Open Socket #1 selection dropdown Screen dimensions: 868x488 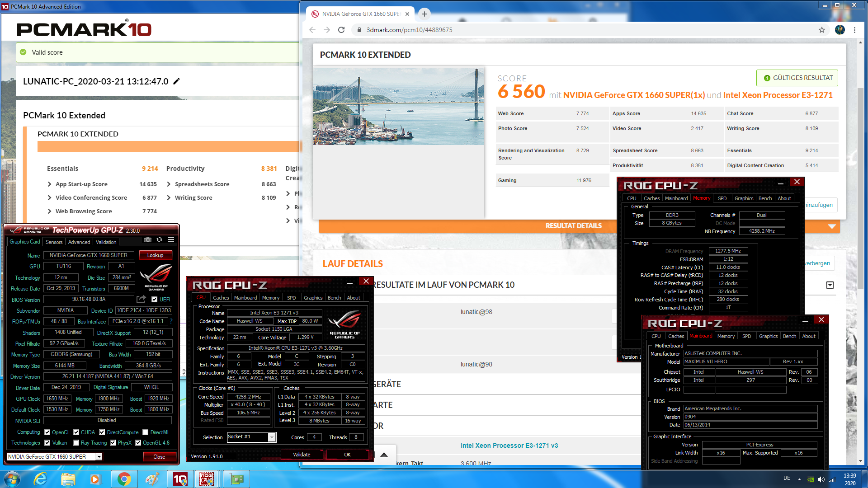coord(271,437)
